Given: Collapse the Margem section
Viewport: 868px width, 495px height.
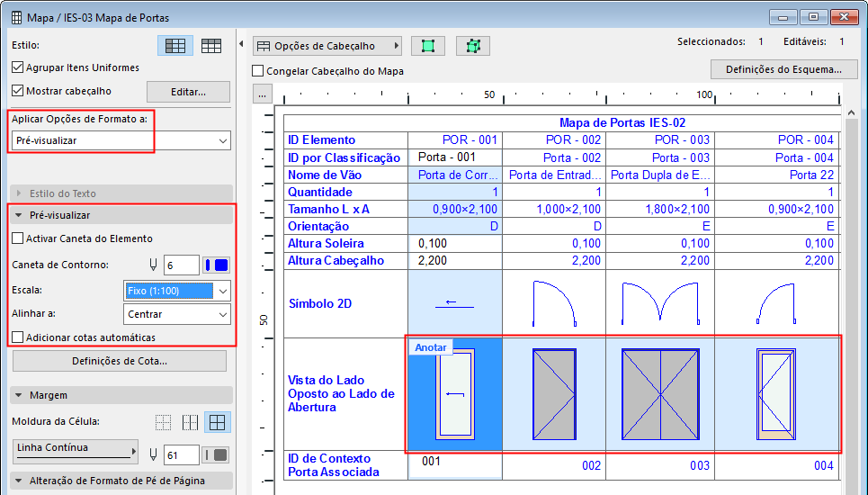Looking at the screenshot, I should pos(20,395).
